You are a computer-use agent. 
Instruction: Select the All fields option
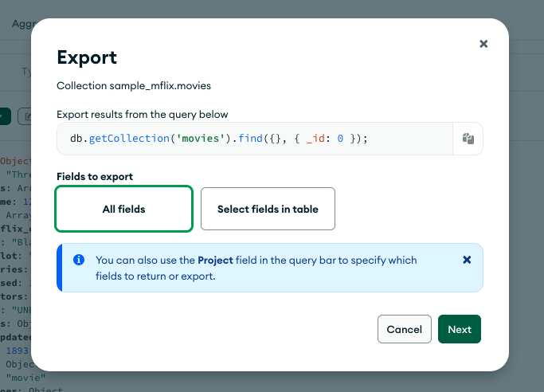(124, 209)
